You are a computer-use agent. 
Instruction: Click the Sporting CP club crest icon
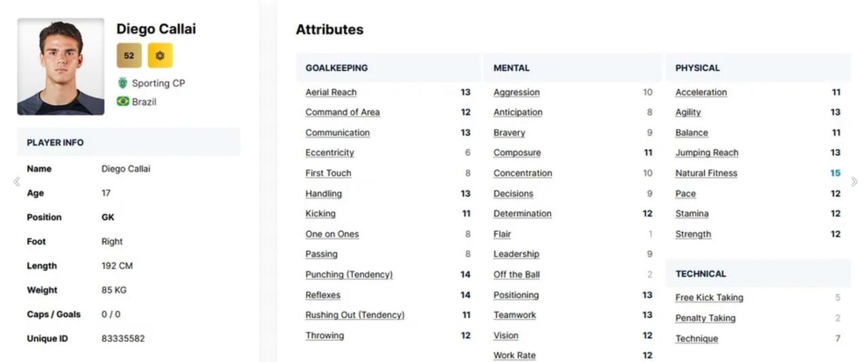point(123,83)
